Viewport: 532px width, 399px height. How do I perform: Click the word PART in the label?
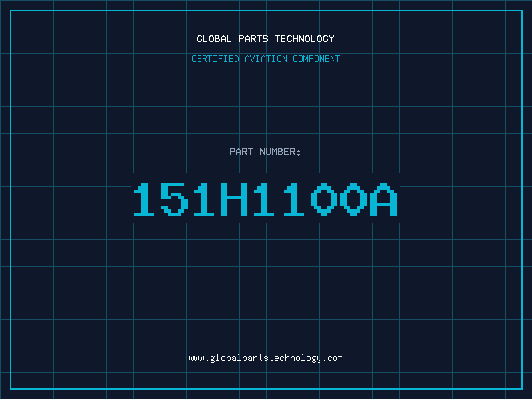pyautogui.click(x=241, y=152)
